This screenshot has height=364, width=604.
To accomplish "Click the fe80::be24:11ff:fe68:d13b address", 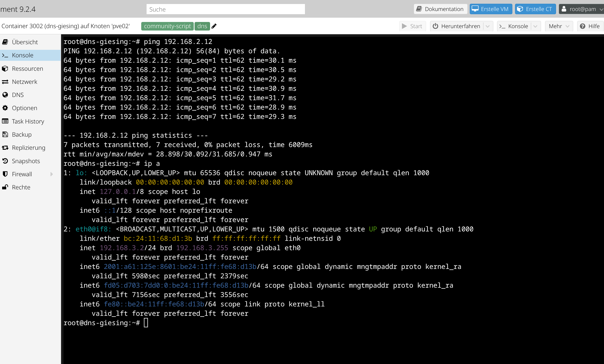I will tap(154, 304).
